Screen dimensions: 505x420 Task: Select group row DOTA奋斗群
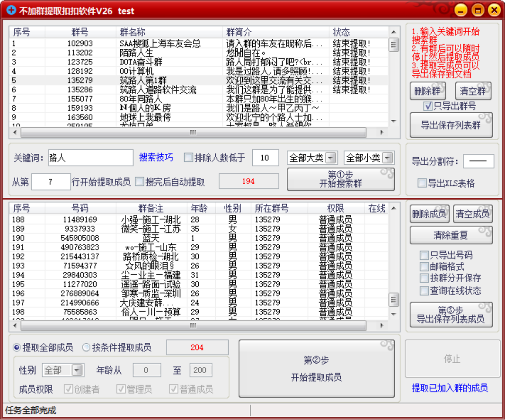[199, 62]
